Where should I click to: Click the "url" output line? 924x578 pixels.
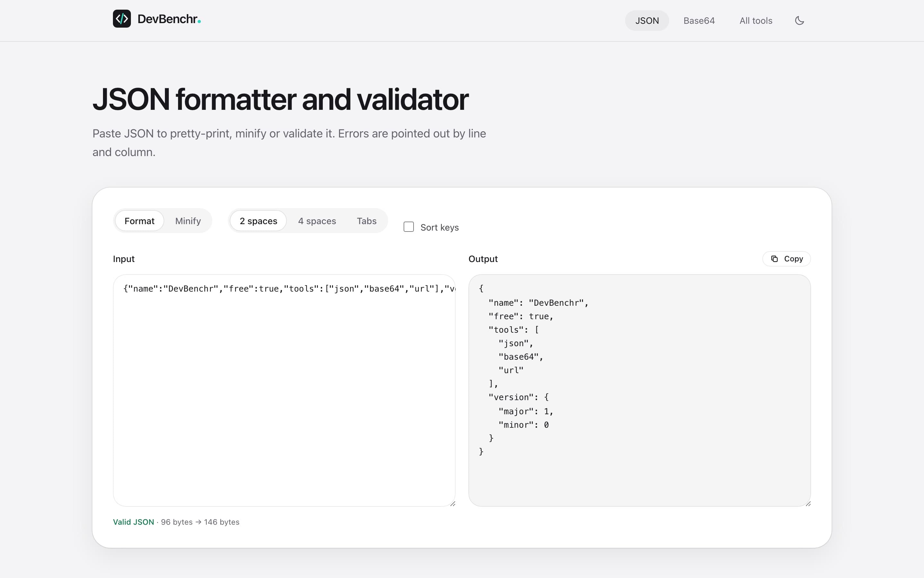[511, 370]
